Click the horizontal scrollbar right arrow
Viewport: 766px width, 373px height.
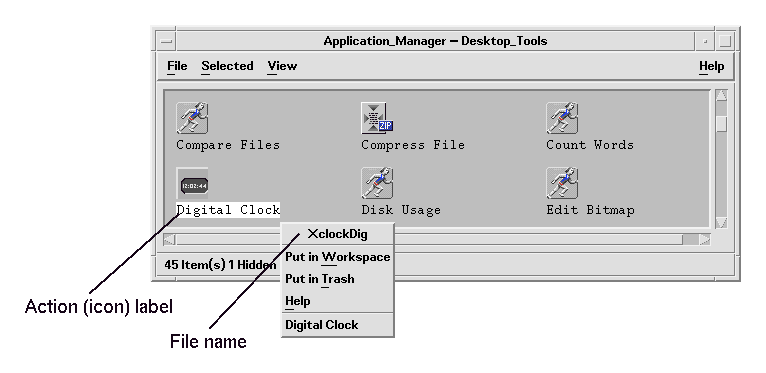(704, 239)
